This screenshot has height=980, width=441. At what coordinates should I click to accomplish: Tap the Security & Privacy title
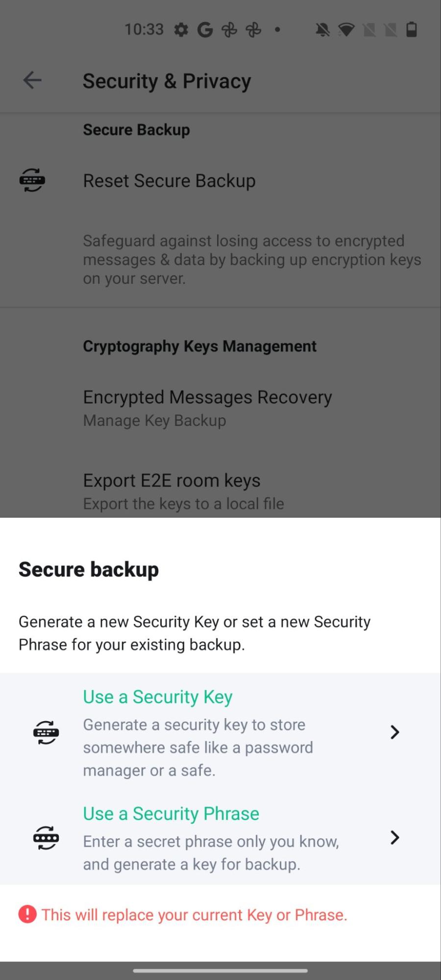(167, 81)
